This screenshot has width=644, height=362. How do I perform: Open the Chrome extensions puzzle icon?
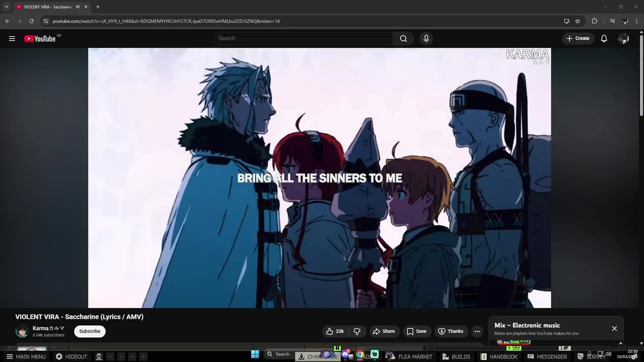pos(595,21)
